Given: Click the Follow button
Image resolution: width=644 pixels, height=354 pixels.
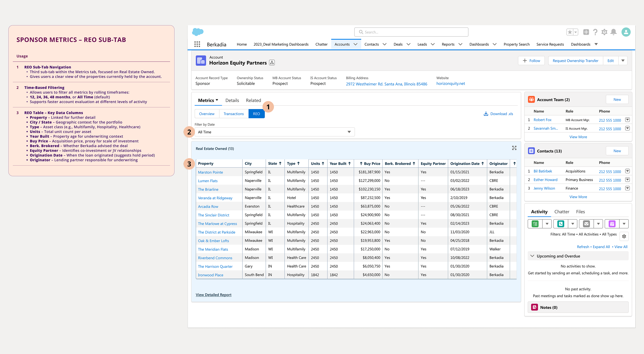Looking at the screenshot, I should click(531, 61).
